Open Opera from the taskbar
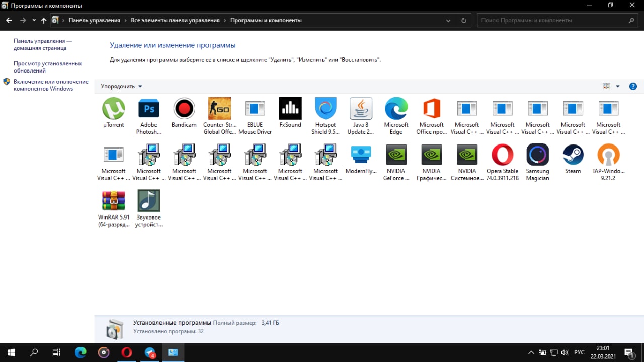The height and width of the screenshot is (362, 644). pyautogui.click(x=127, y=352)
